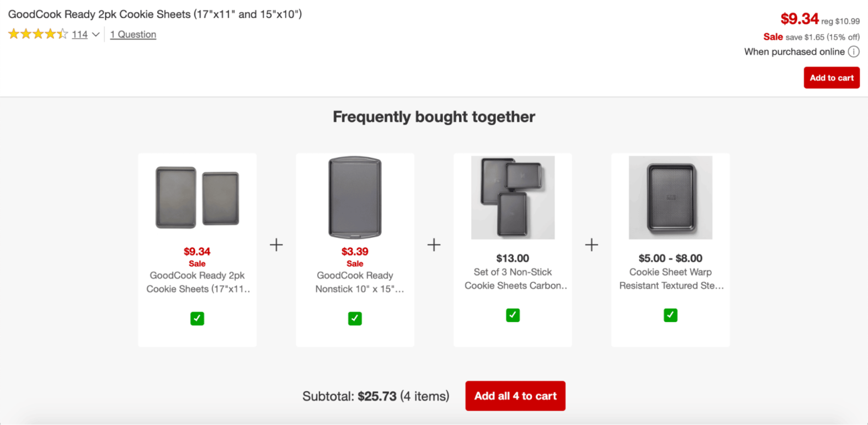Open the 114 ratings link
Screen dimensions: 868x425
(x=80, y=34)
